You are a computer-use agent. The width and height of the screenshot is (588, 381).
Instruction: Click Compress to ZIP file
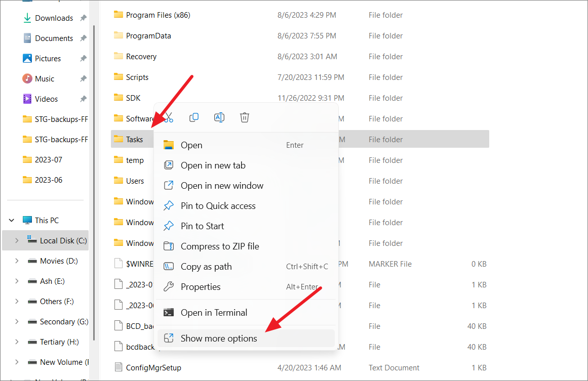(x=221, y=246)
